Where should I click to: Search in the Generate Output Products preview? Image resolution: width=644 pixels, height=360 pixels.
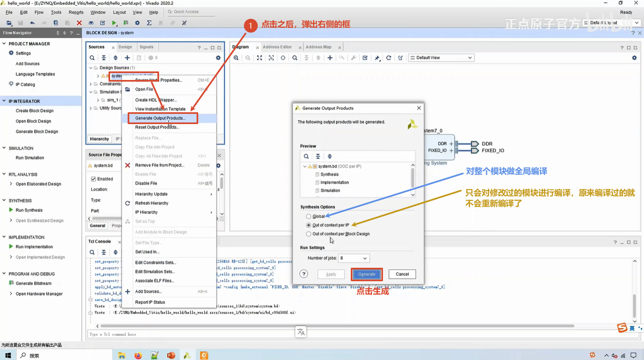coord(306,156)
